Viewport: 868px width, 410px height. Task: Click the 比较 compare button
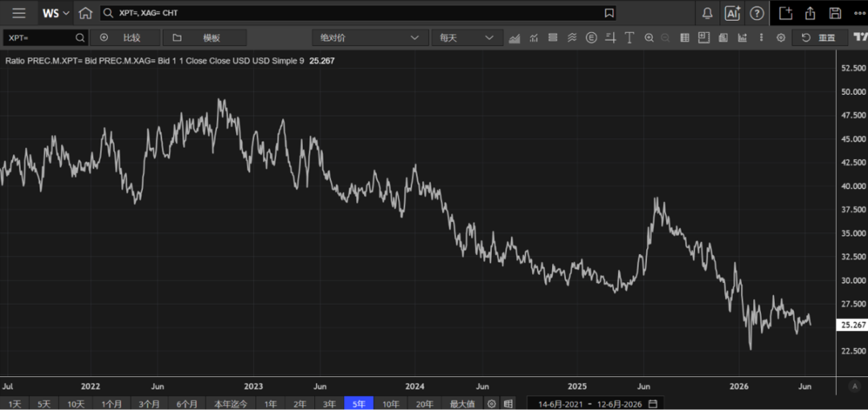pos(125,38)
